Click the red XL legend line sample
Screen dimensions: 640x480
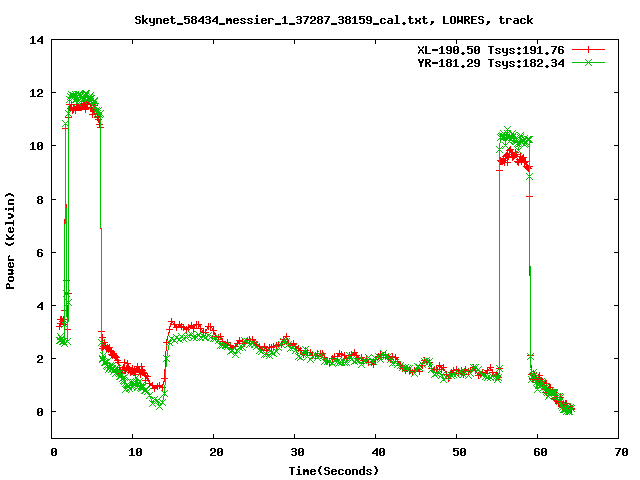click(588, 50)
